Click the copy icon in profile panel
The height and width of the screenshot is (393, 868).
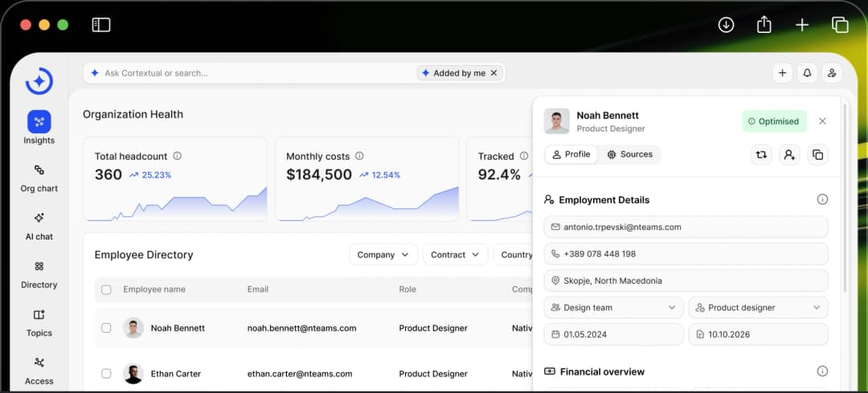817,155
